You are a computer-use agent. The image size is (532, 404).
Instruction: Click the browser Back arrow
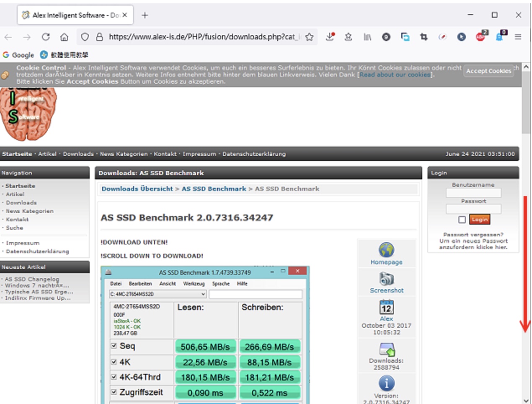click(8, 37)
